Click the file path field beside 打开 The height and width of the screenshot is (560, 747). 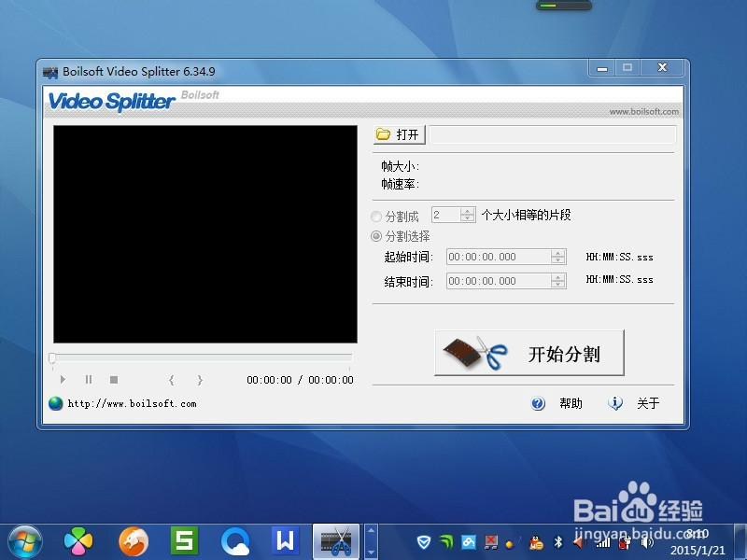(553, 134)
